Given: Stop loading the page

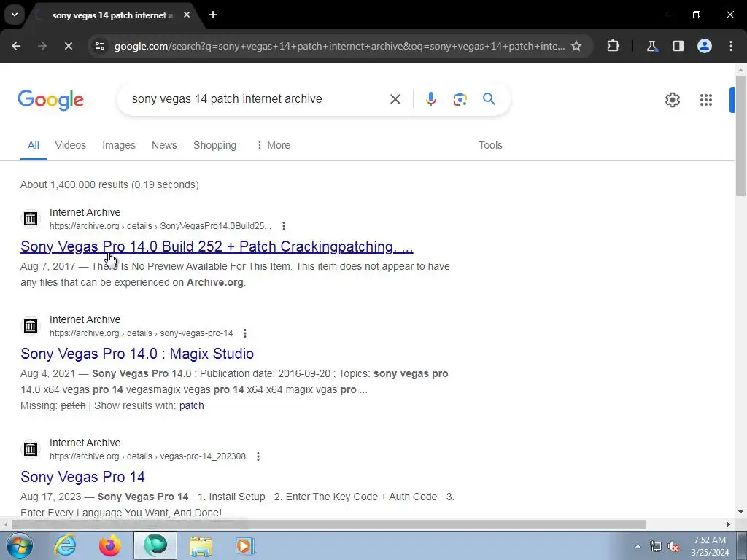Looking at the screenshot, I should click(68, 46).
